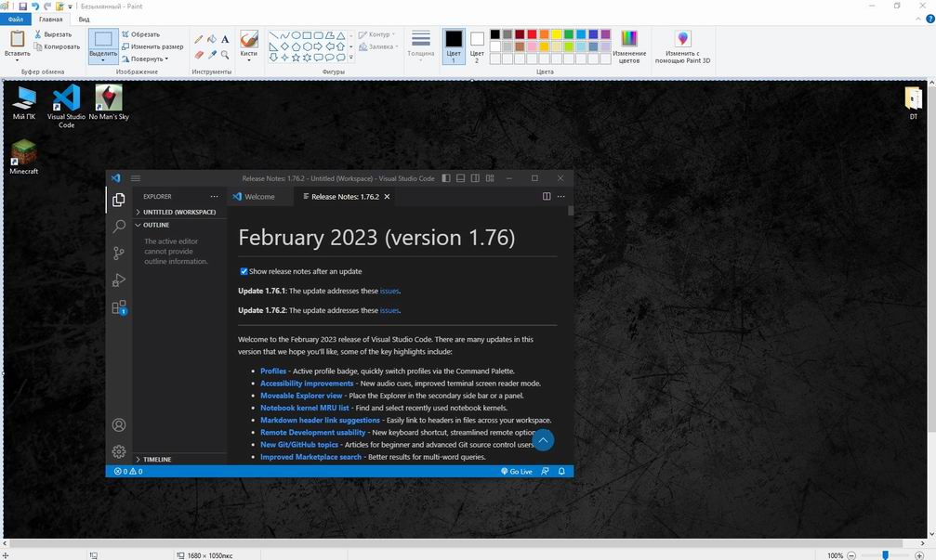Screen dimensions: 936x560
Task: Click the zoom slider thumb in the status bar
Action: (x=885, y=555)
